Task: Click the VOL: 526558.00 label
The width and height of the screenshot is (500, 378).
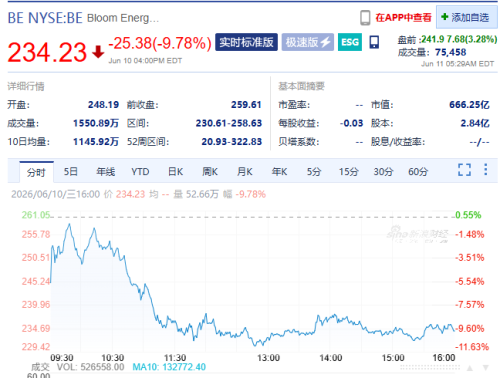Action: click(x=90, y=367)
